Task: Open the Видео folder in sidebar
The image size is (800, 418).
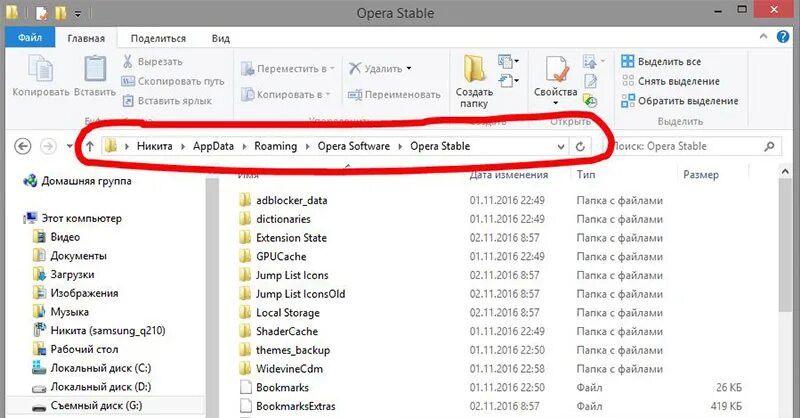Action: coord(56,237)
